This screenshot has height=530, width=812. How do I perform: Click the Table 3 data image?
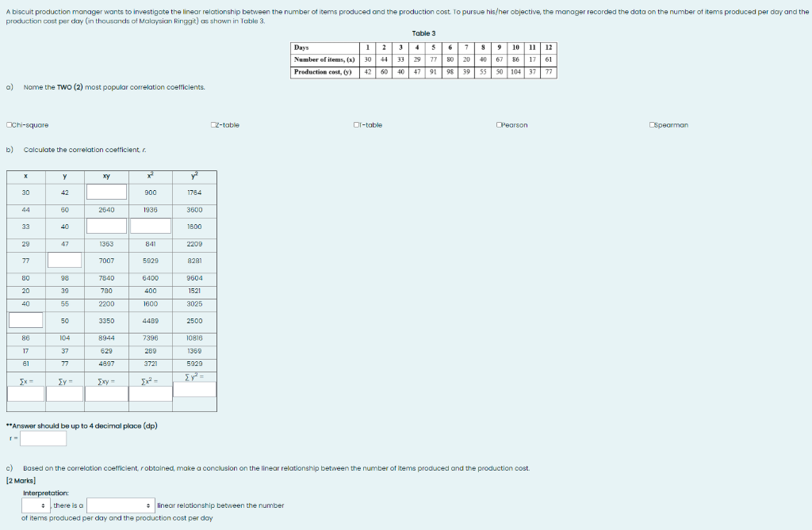point(423,60)
